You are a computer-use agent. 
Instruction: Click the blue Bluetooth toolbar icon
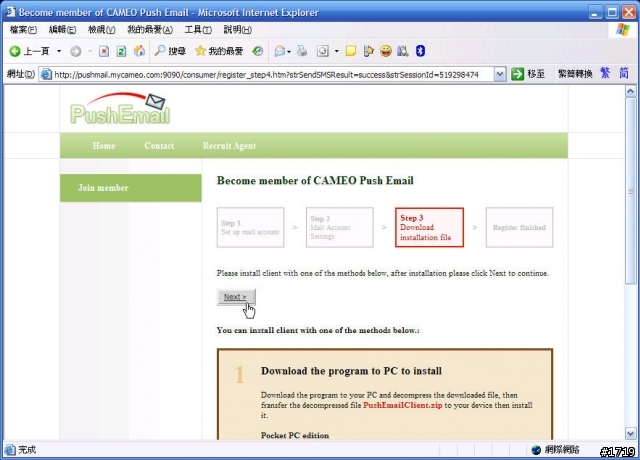click(420, 51)
